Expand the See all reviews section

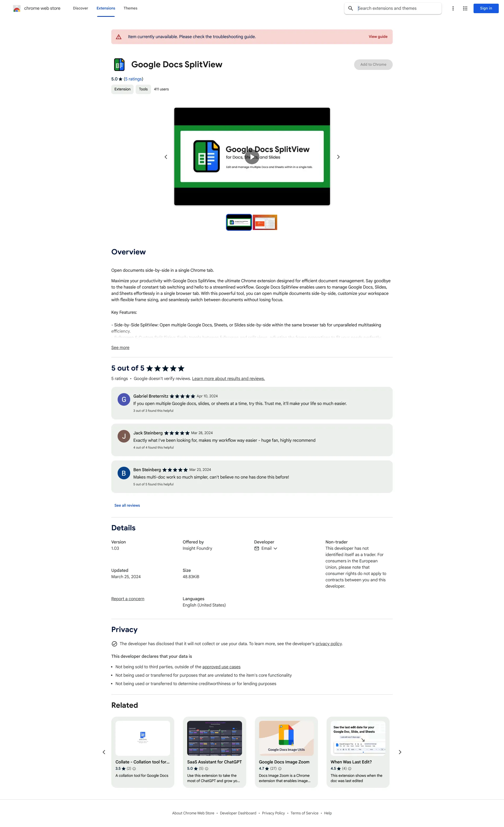127,505
